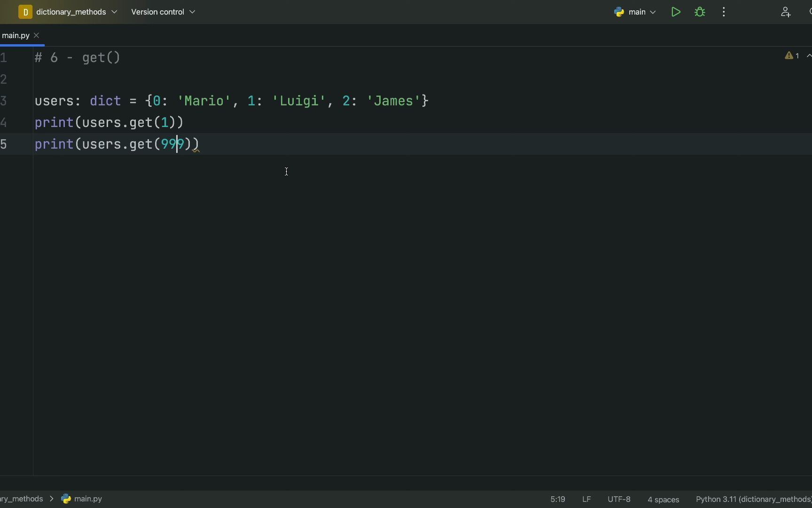Click the up arrow next to warnings
The height and width of the screenshot is (508, 812).
coord(809,56)
